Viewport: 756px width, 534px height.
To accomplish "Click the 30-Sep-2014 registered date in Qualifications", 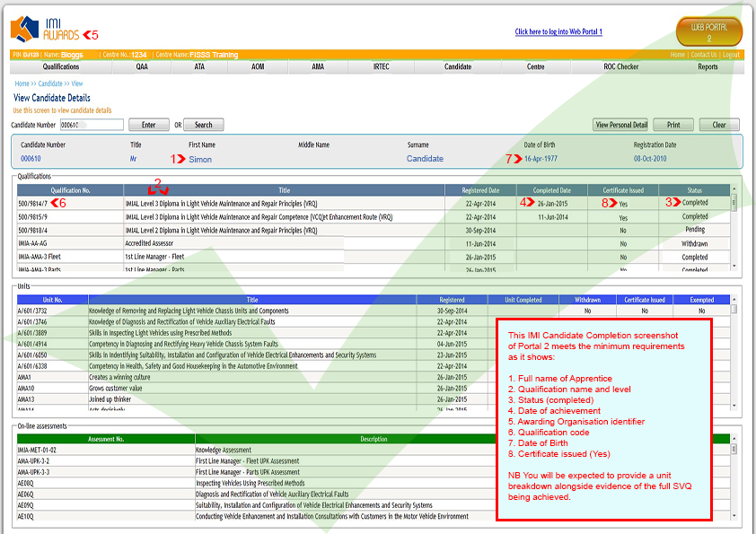I will (x=480, y=231).
